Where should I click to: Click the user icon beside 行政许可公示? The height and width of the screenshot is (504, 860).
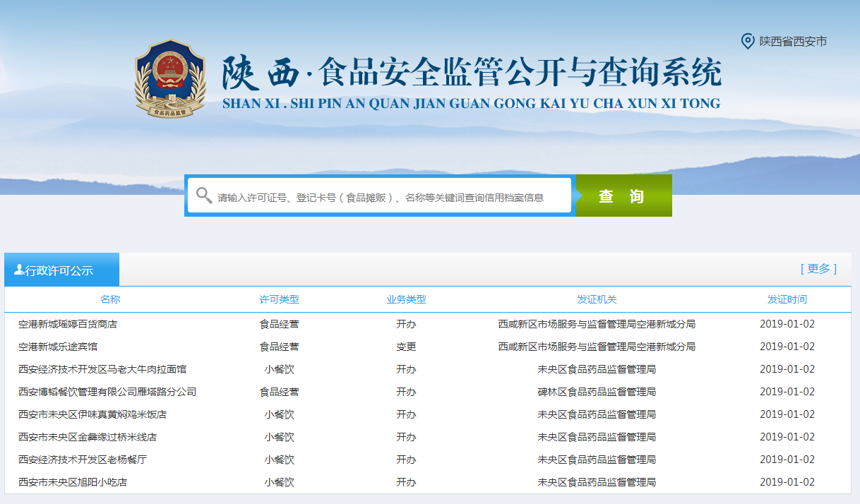19,270
